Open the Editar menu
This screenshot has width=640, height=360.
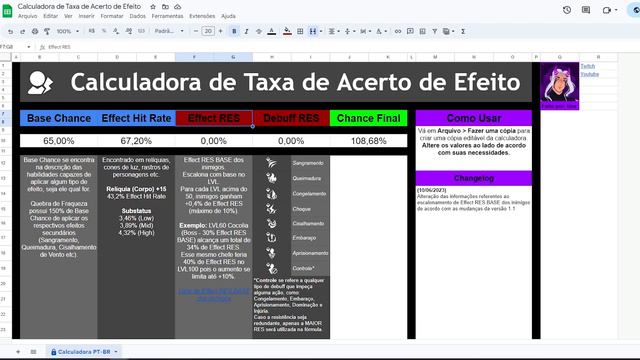point(50,16)
